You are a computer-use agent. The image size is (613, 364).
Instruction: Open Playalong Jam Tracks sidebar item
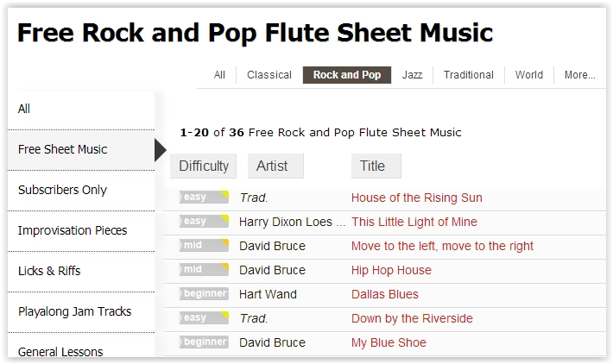click(x=75, y=311)
